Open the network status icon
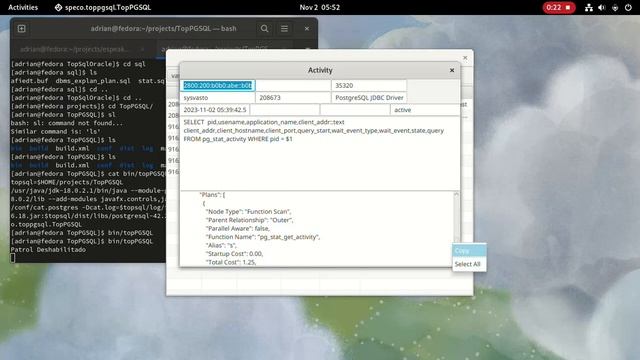 589,7
